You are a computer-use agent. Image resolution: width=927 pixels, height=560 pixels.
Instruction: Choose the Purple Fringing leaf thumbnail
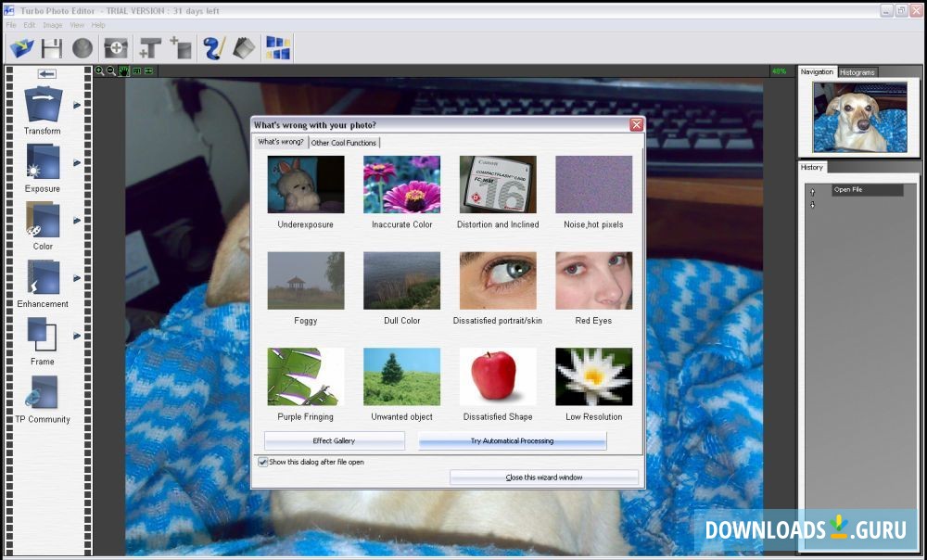(306, 376)
